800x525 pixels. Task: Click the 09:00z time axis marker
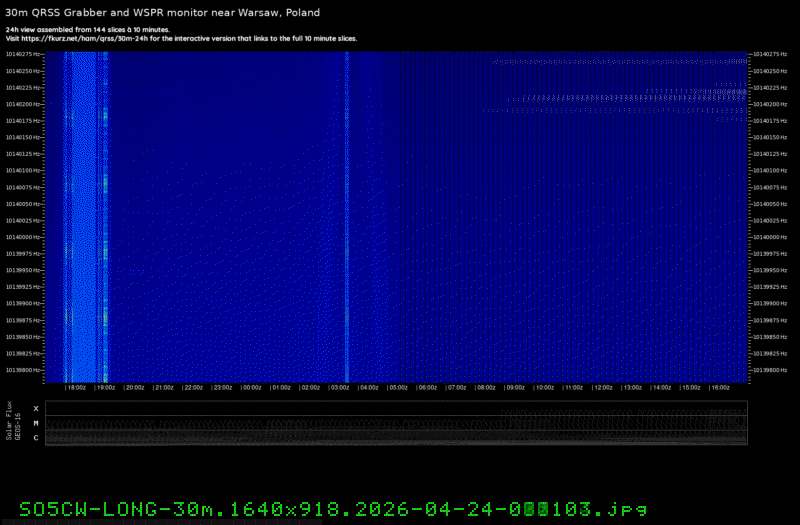[516, 387]
